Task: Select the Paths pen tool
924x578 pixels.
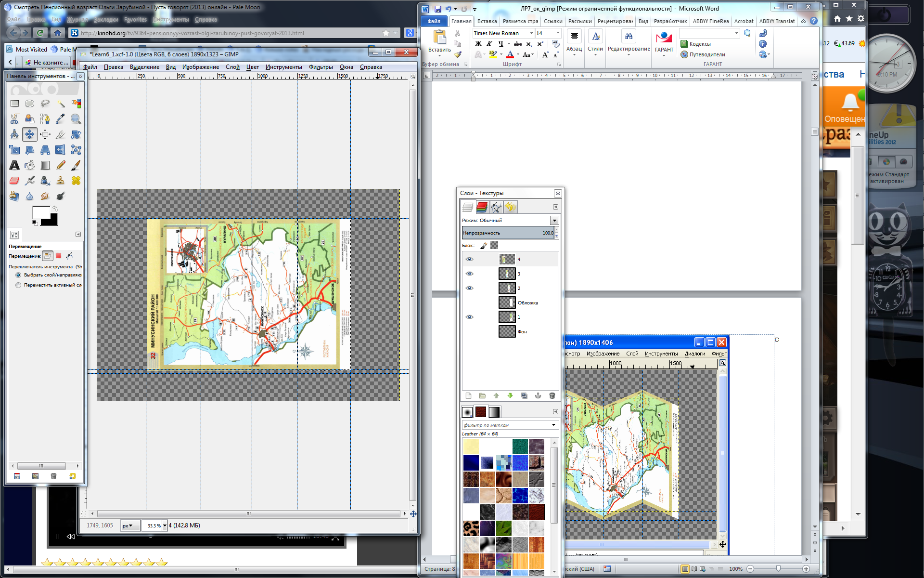Action: [45, 119]
